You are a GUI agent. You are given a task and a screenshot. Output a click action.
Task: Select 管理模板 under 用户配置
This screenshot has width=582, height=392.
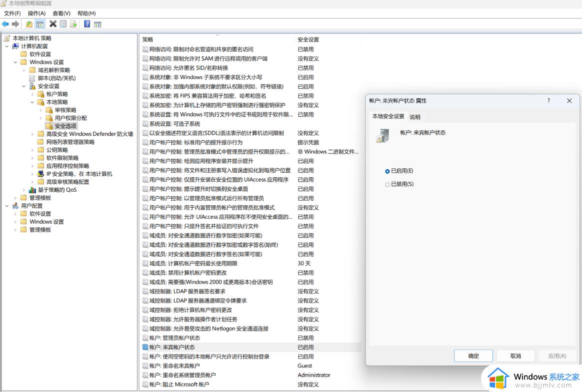(40, 230)
